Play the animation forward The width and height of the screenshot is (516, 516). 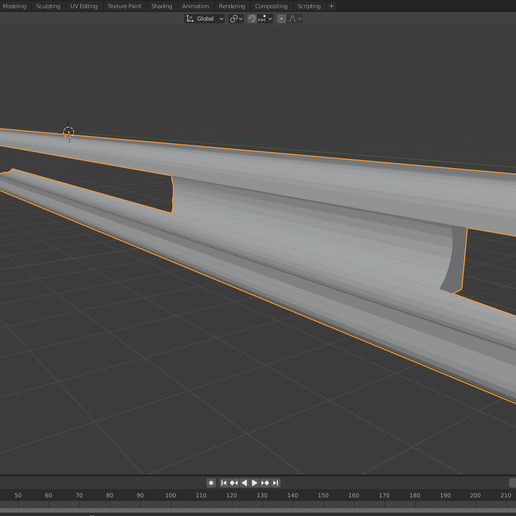[x=254, y=483]
